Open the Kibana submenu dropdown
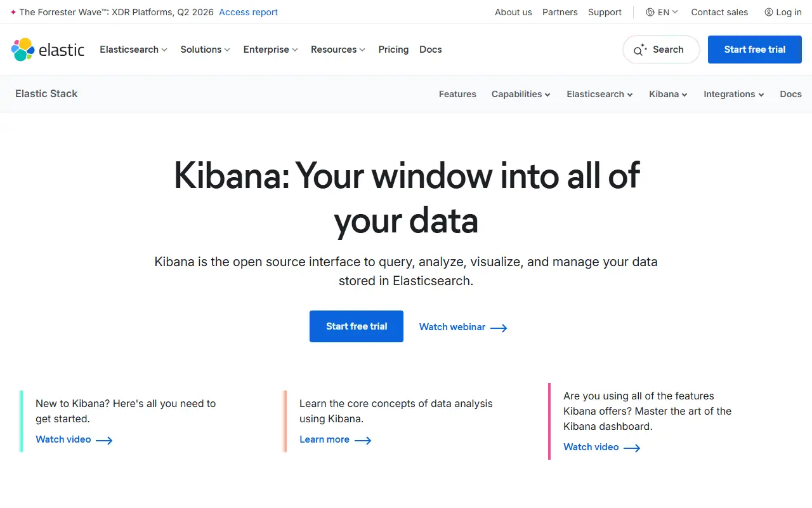The height and width of the screenshot is (508, 812). point(668,94)
